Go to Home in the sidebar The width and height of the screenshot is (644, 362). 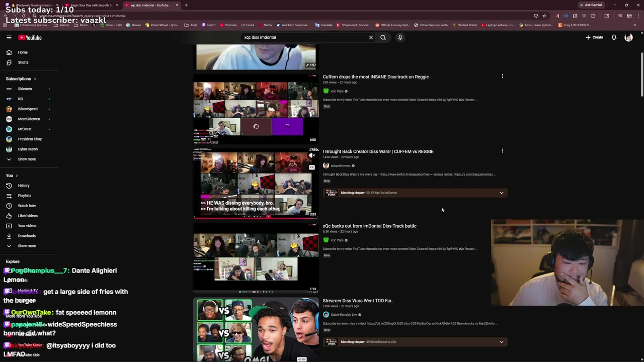(23, 52)
